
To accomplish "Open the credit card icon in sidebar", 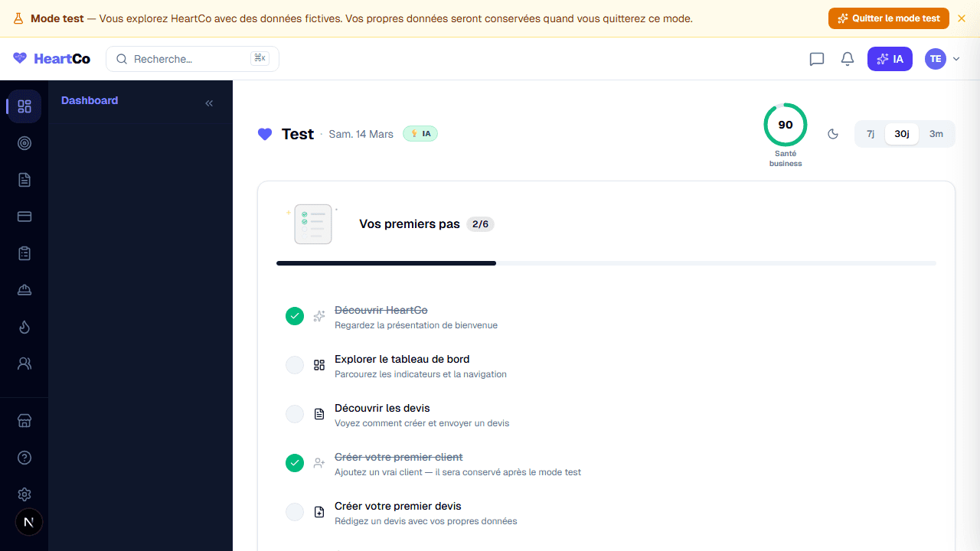I will (24, 217).
